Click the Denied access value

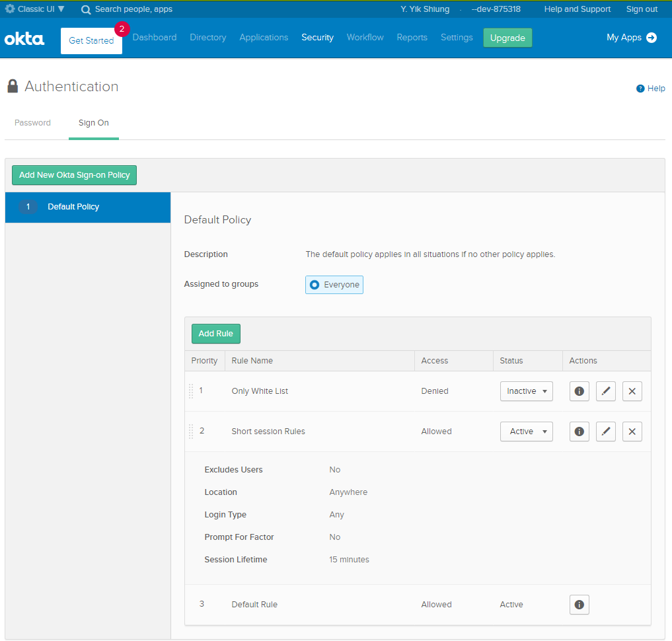point(435,391)
